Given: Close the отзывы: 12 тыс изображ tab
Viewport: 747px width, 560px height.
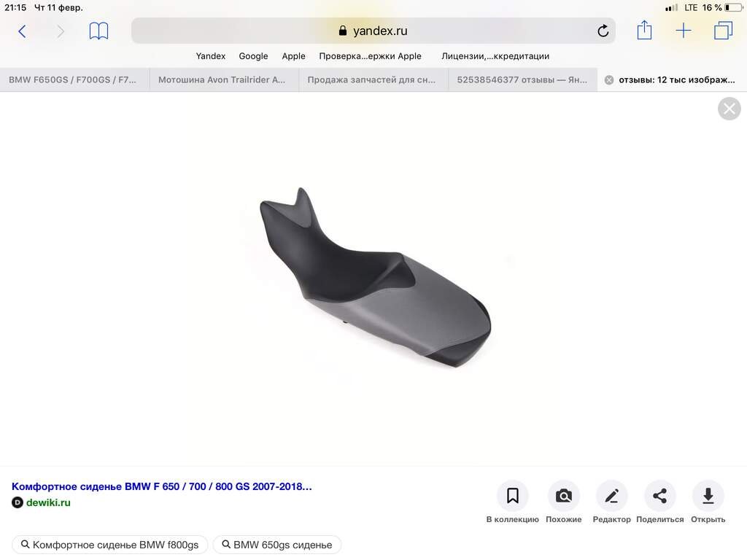Looking at the screenshot, I should pyautogui.click(x=609, y=80).
